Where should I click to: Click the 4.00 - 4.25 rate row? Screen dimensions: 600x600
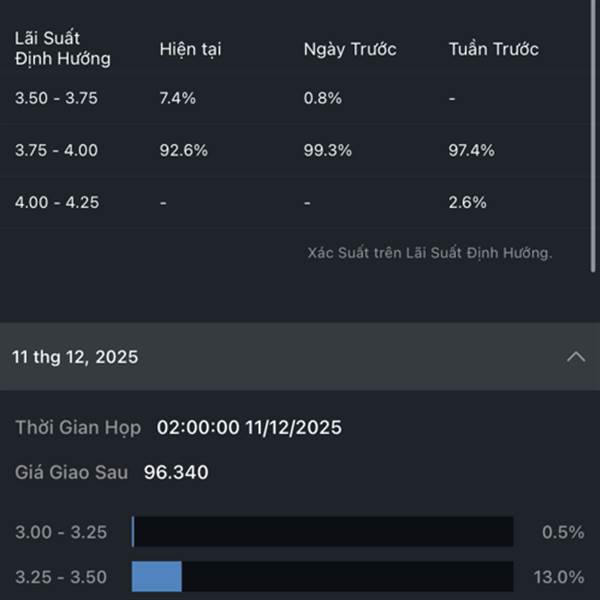pos(56,202)
